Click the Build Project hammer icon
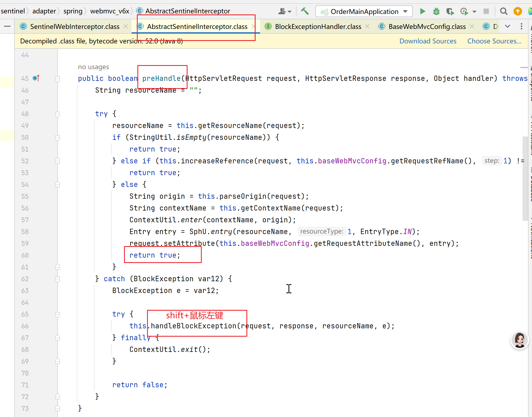 pyautogui.click(x=305, y=11)
